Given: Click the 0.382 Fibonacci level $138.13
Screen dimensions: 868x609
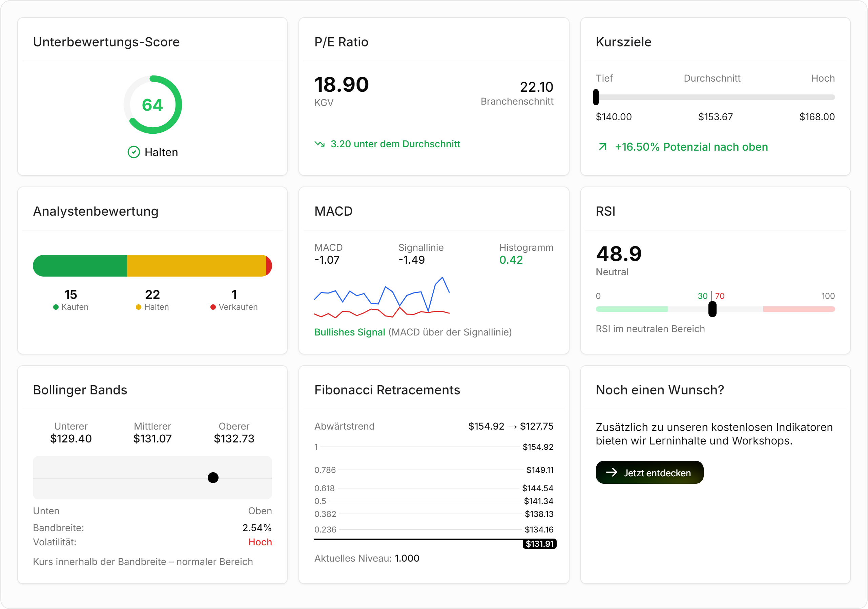Looking at the screenshot, I should pos(539,514).
